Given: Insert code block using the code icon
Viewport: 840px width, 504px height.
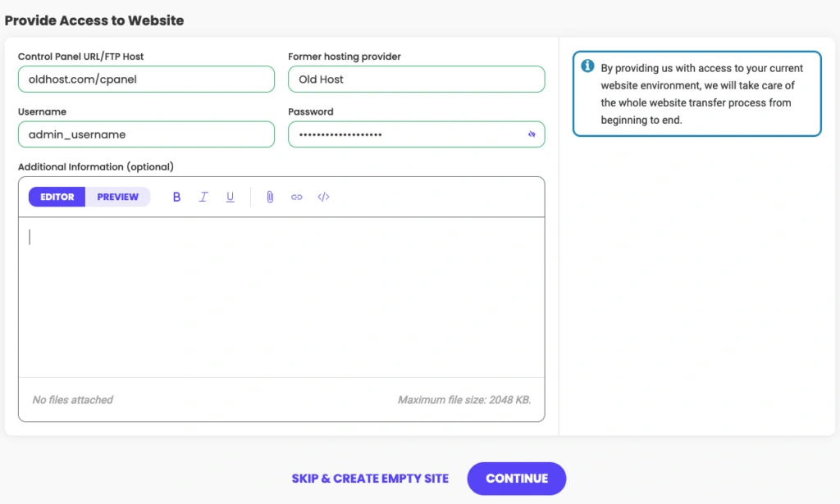Looking at the screenshot, I should pos(323,197).
